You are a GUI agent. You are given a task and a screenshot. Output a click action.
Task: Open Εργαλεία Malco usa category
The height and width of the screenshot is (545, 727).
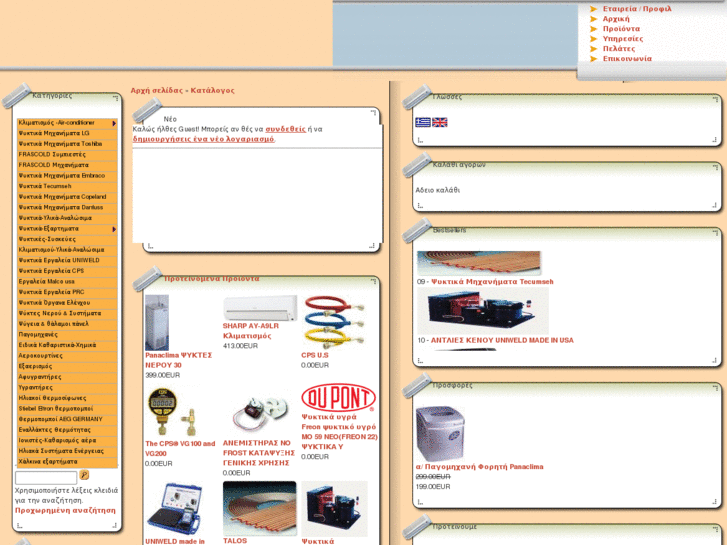[67, 282]
